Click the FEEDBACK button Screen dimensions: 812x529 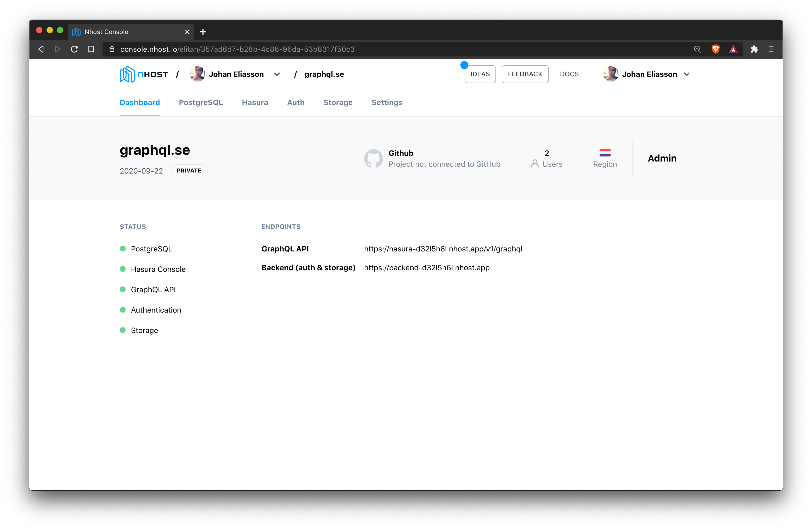pyautogui.click(x=525, y=74)
